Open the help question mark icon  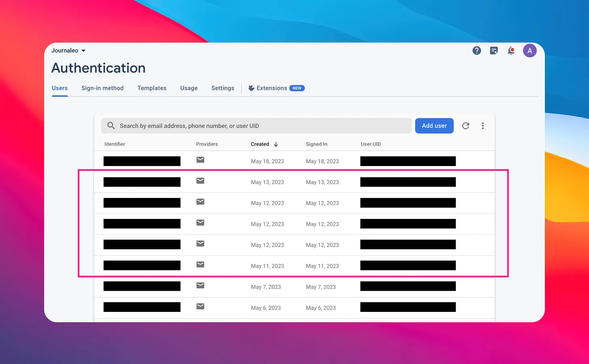coord(477,50)
